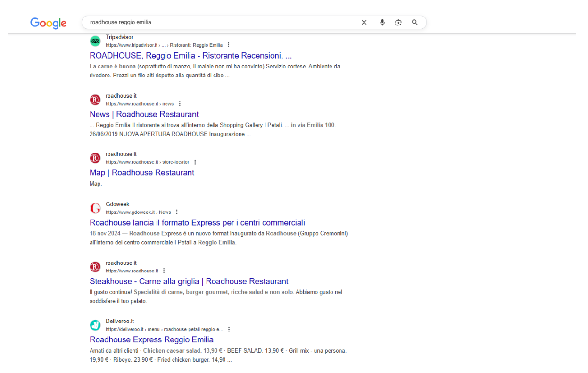The image size is (588, 373).
Task: Click the Gdoweek favicon
Action: (x=95, y=208)
